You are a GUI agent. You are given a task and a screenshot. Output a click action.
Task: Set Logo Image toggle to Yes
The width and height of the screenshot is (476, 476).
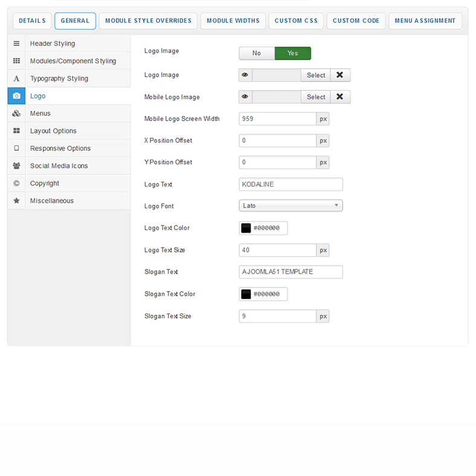pyautogui.click(x=292, y=53)
